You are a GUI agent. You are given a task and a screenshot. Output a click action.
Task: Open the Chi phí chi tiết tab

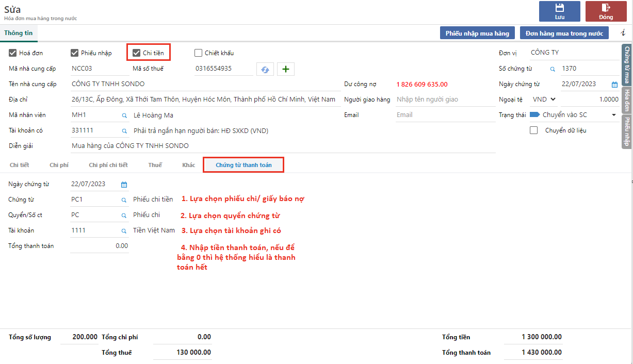point(108,165)
